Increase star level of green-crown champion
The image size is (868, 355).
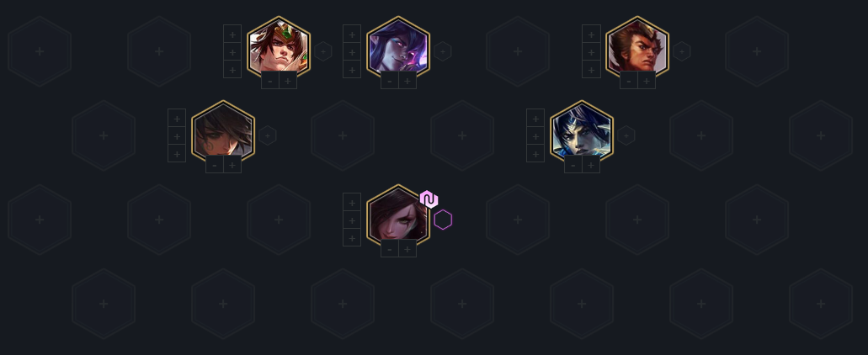point(288,80)
